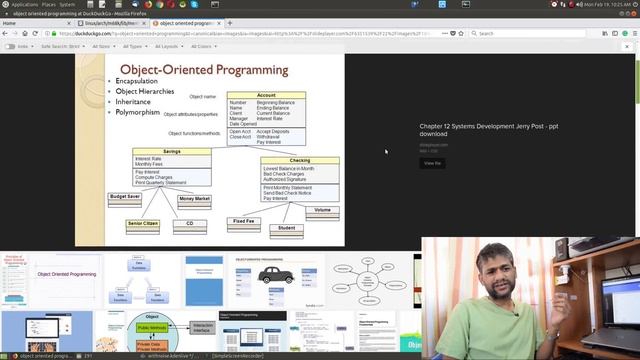Close the image detail panel

pyautogui.click(x=627, y=47)
